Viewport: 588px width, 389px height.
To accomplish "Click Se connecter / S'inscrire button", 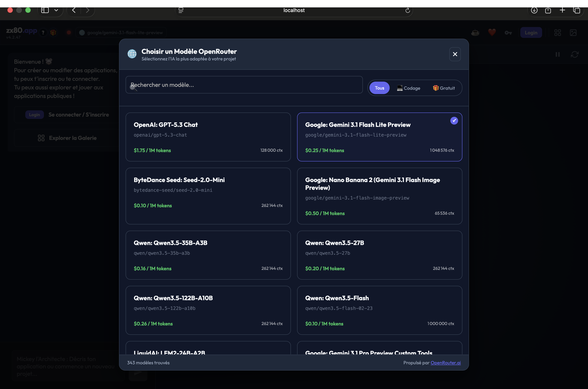I will point(67,115).
